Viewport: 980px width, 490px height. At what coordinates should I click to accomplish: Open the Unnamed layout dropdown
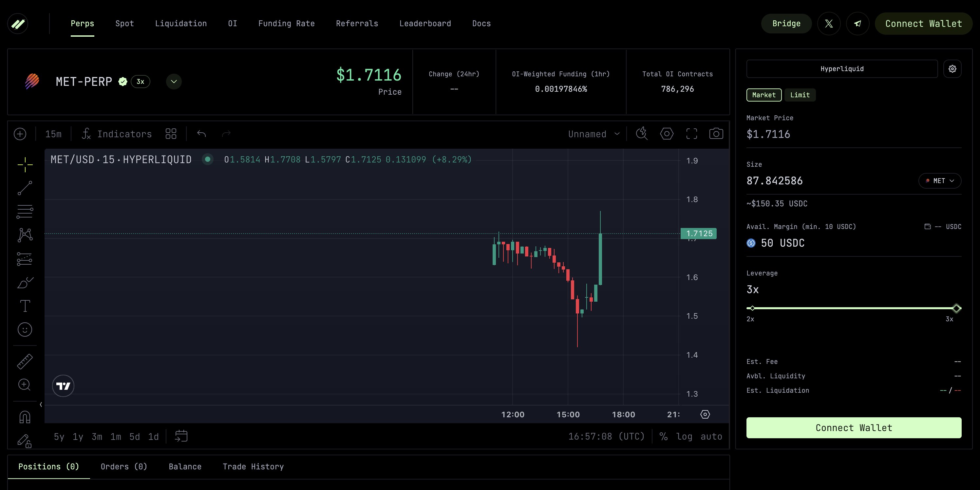(x=594, y=134)
